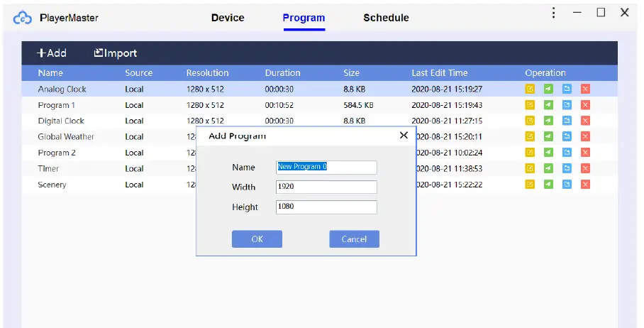Image resolution: width=644 pixels, height=328 pixels.
Task: Select the Digital Clock name cell
Action: (61, 121)
